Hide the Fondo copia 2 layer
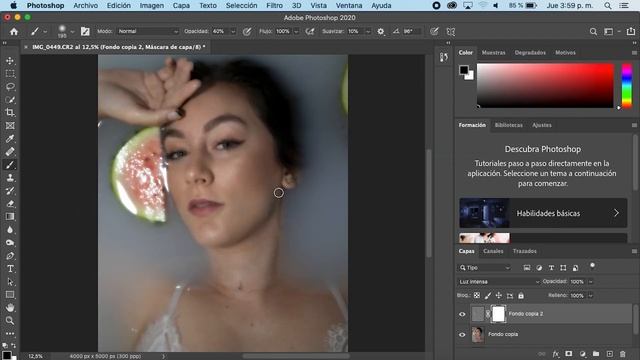 [x=462, y=314]
